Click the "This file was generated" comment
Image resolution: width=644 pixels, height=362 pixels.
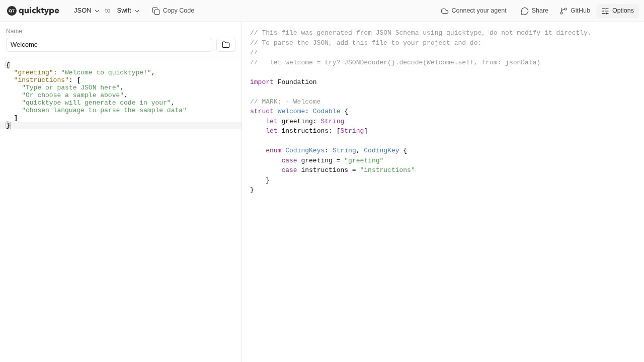tap(421, 33)
